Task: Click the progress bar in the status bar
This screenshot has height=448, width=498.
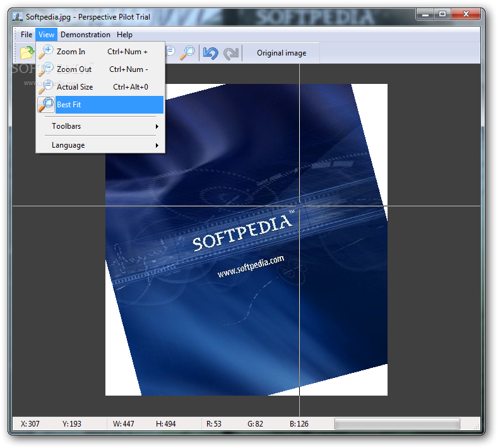Action: click(x=397, y=423)
